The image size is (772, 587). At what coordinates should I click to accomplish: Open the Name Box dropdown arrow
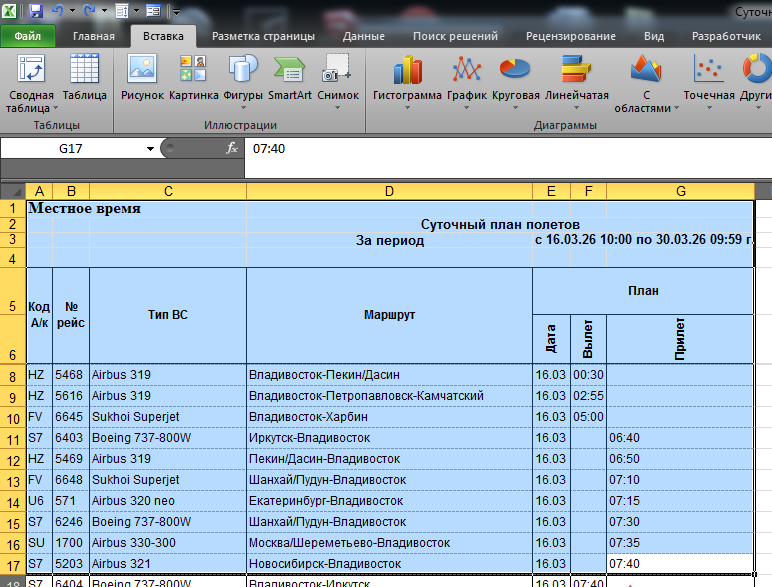(150, 149)
